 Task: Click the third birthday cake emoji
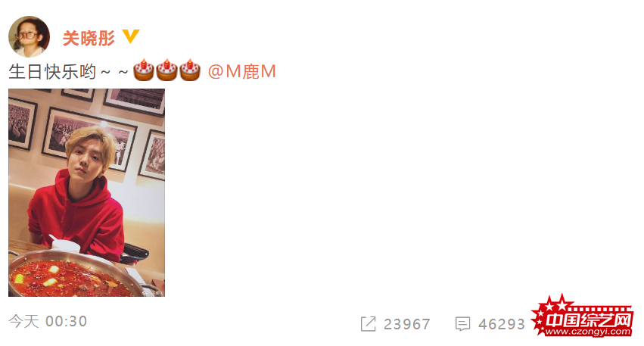pyautogui.click(x=189, y=70)
